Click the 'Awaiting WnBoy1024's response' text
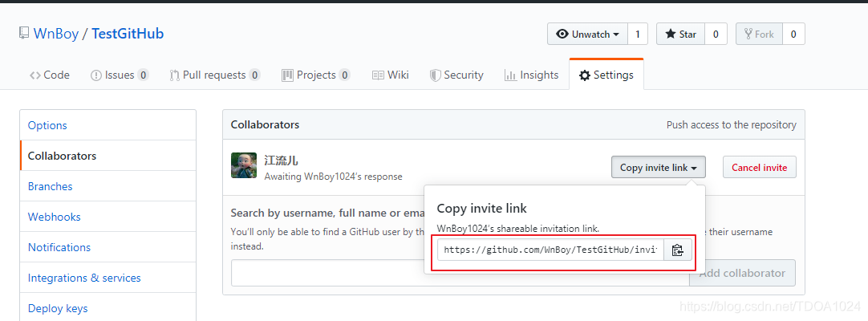Viewport: 868px width, 321px height. (x=333, y=177)
